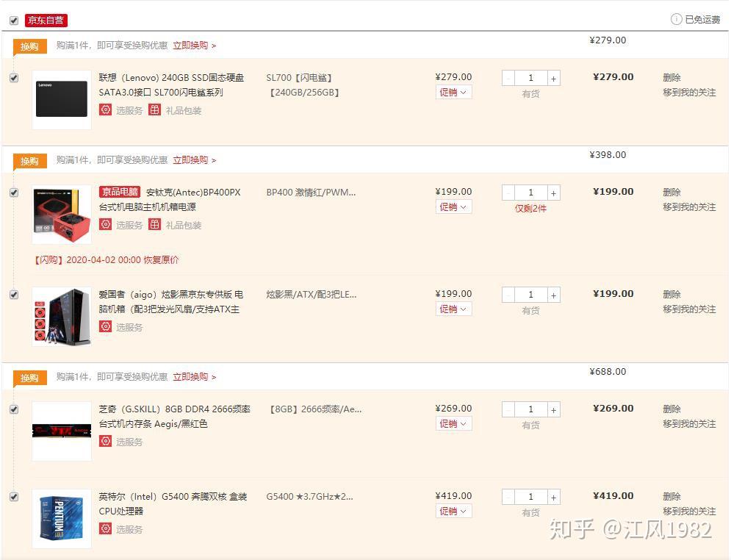
Task: Open G.SKILL memory stick thumbnail
Action: [62, 431]
